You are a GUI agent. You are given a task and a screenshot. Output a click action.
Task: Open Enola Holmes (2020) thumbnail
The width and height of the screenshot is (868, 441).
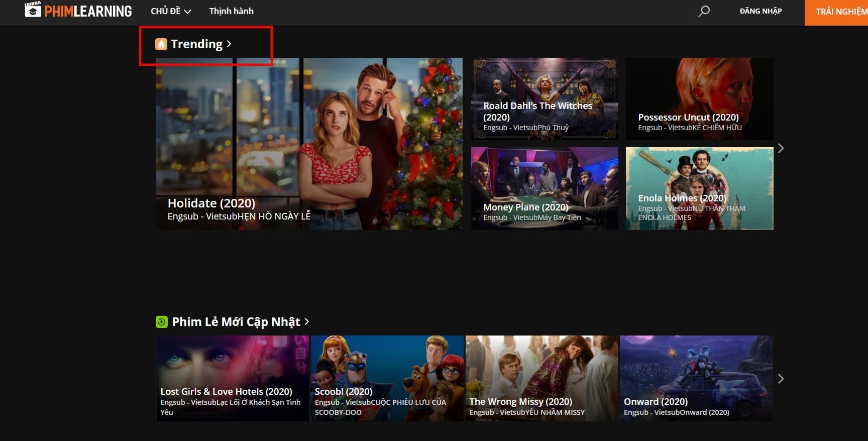[x=699, y=188]
